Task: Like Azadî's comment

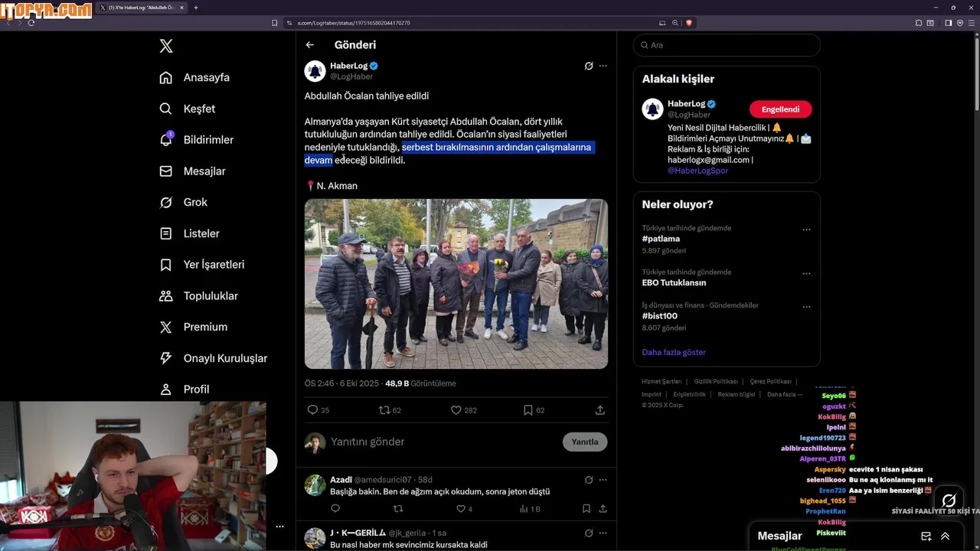Action: pos(461,508)
